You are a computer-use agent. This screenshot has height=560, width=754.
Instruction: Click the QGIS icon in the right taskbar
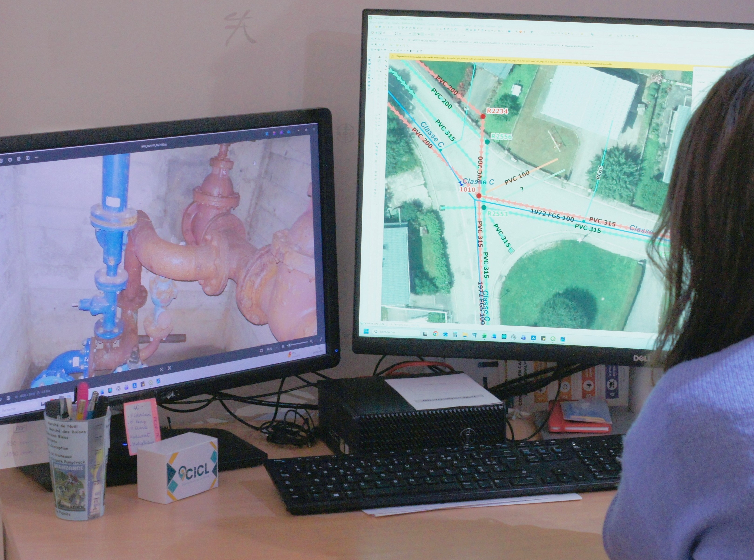pos(553,339)
